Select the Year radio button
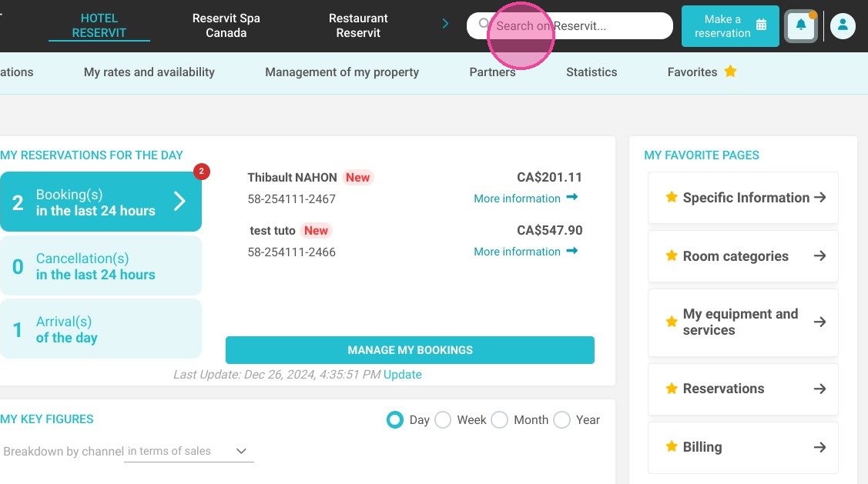Viewport: 868px width, 484px height. [561, 420]
